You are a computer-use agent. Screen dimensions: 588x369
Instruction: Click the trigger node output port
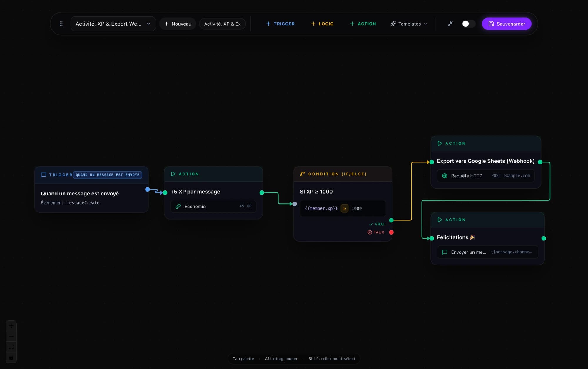pos(148,190)
